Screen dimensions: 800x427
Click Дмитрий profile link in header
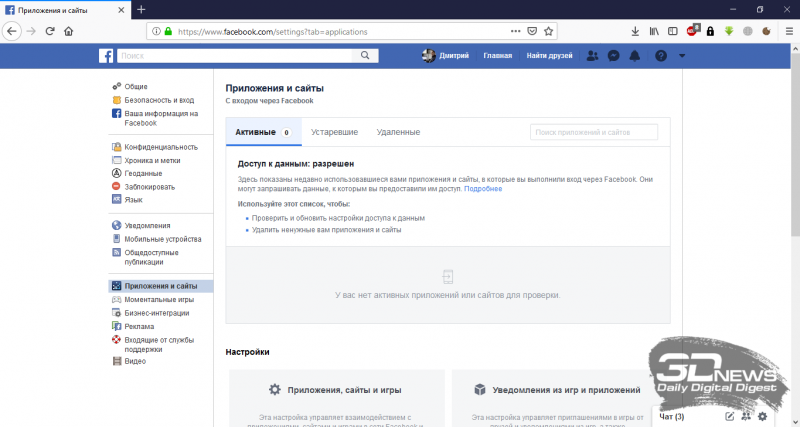pyautogui.click(x=445, y=56)
